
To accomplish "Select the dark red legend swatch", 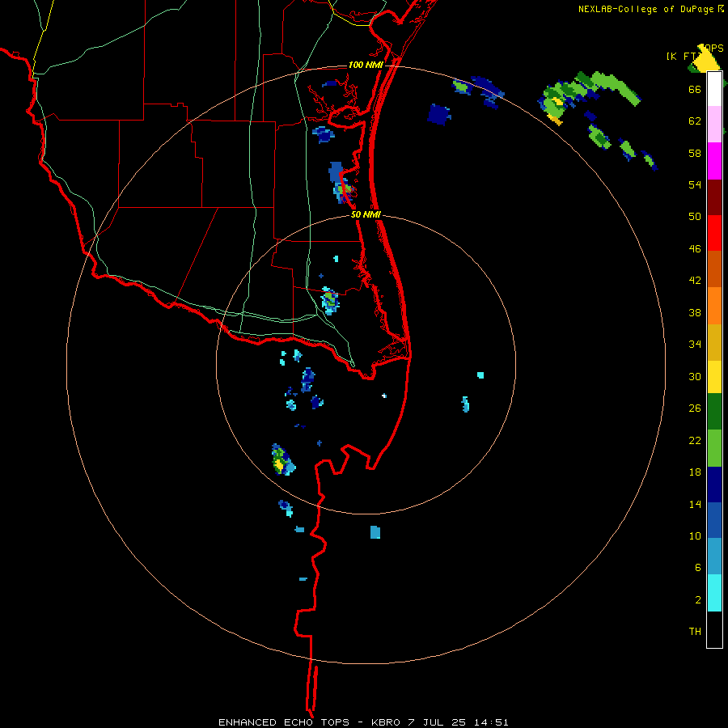I will 714,197.
